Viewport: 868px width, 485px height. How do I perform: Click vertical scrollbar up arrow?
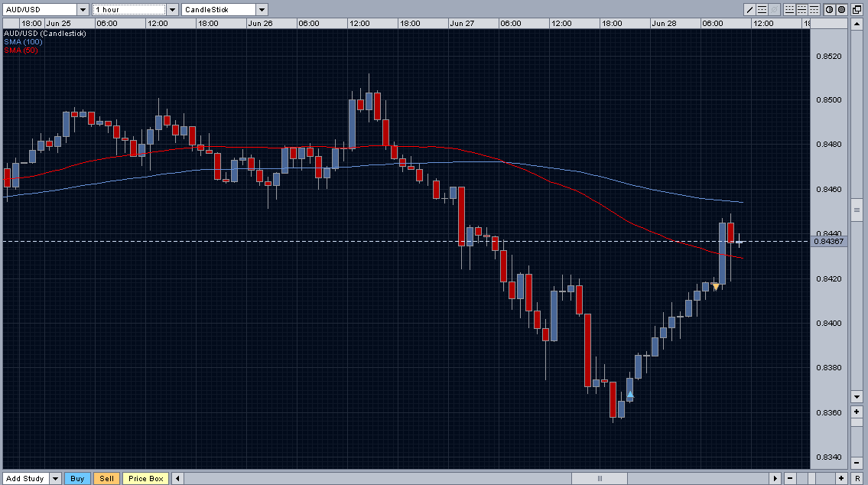857,24
